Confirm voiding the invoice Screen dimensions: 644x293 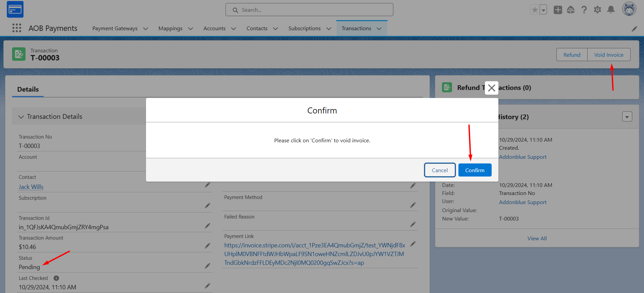tap(475, 170)
